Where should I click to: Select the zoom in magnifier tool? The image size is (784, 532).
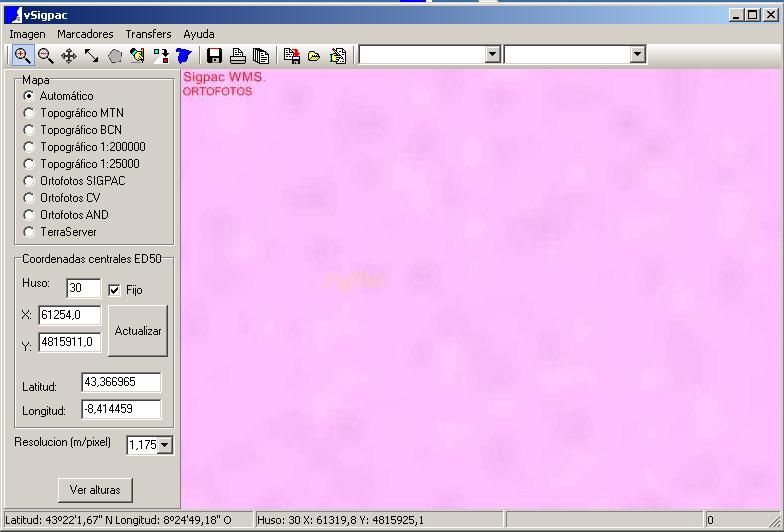[22, 56]
